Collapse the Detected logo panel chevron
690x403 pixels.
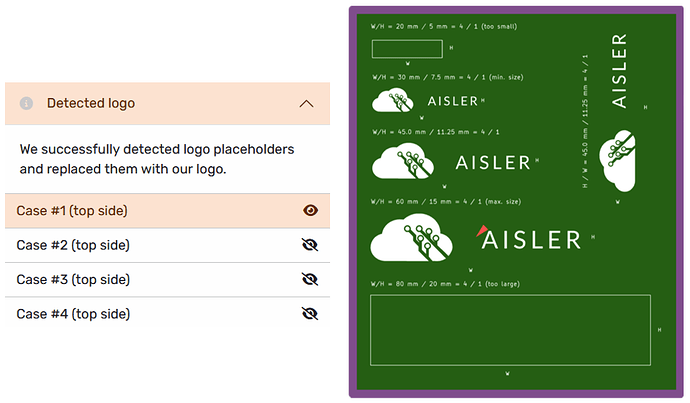306,104
